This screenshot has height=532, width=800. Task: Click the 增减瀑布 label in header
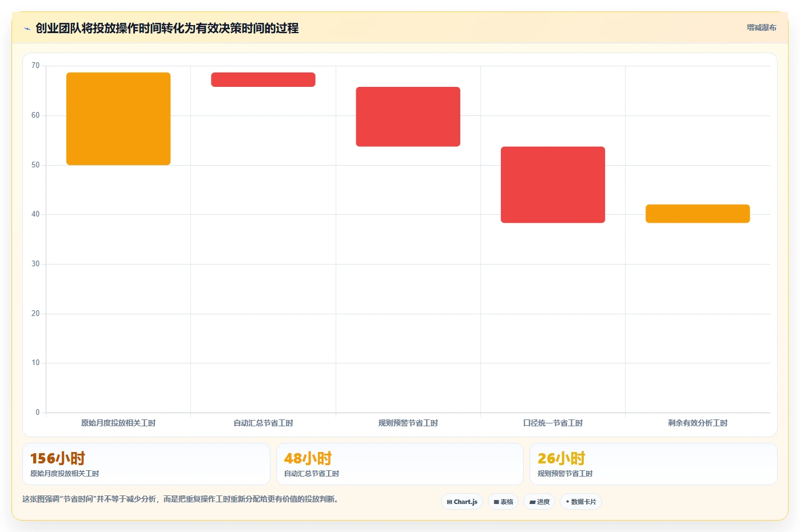click(761, 27)
